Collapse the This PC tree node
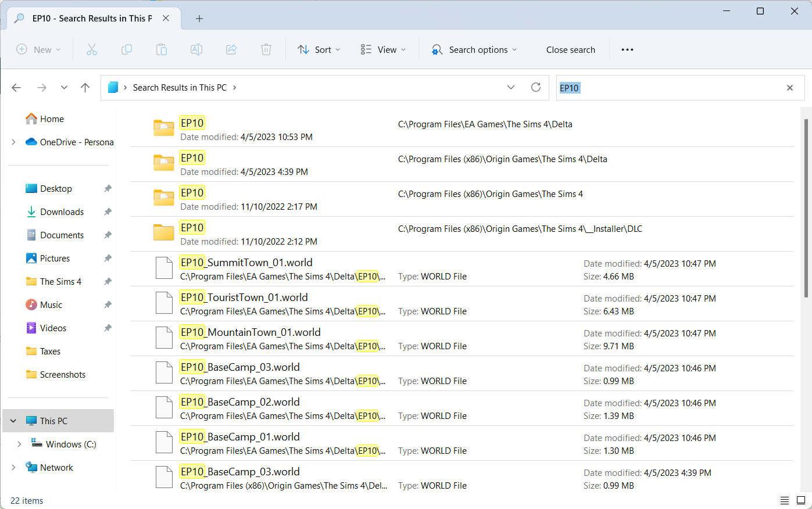This screenshot has height=509, width=812. (13, 421)
